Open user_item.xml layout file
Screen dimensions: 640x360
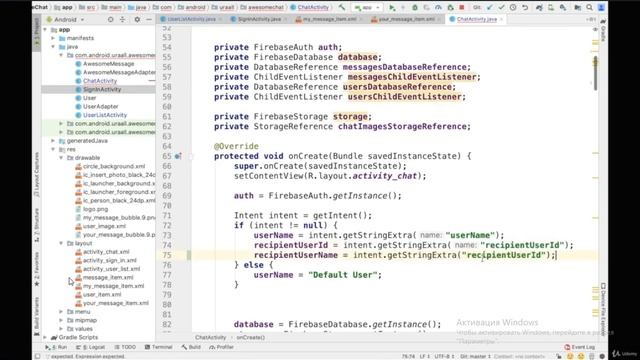(98, 295)
